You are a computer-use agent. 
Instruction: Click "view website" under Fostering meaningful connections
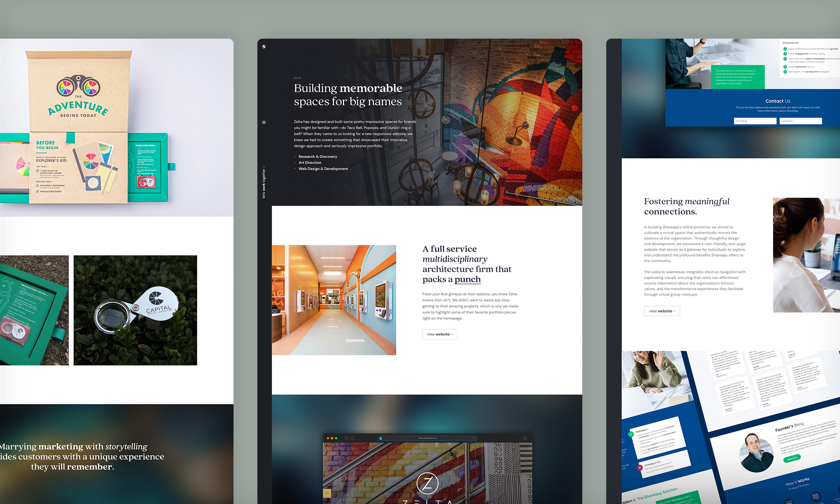click(662, 311)
